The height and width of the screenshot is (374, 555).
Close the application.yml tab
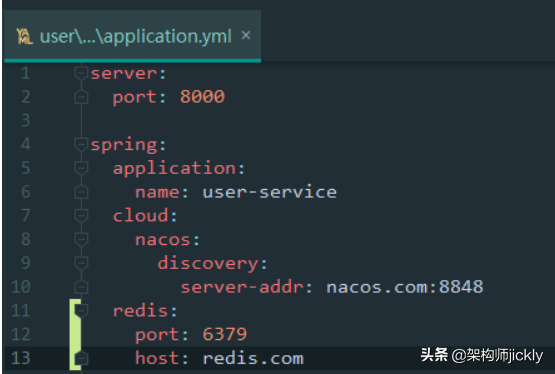(x=246, y=35)
